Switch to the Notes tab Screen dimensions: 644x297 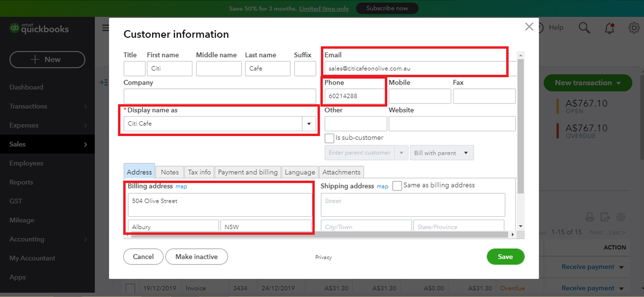[x=170, y=172]
